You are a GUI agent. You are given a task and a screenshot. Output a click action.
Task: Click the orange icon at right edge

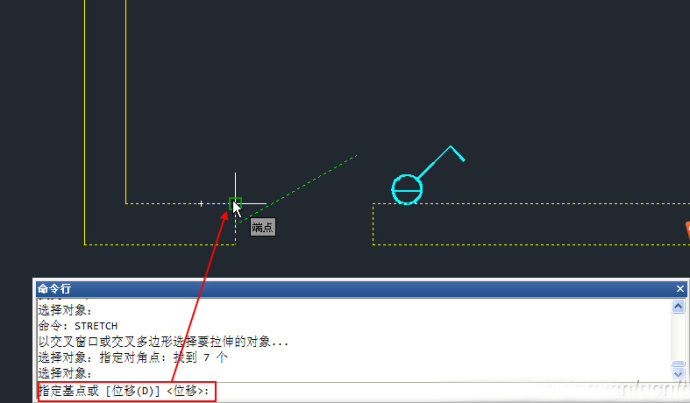coord(687,230)
